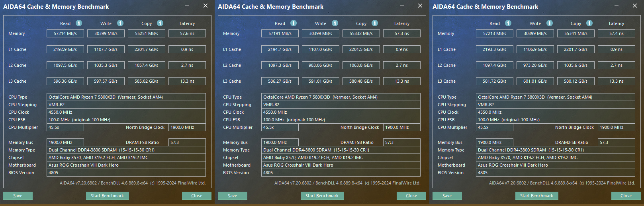The width and height of the screenshot is (644, 206).
Task: Click the 586.27 GB/s L3 cache read value
Action: (280, 81)
